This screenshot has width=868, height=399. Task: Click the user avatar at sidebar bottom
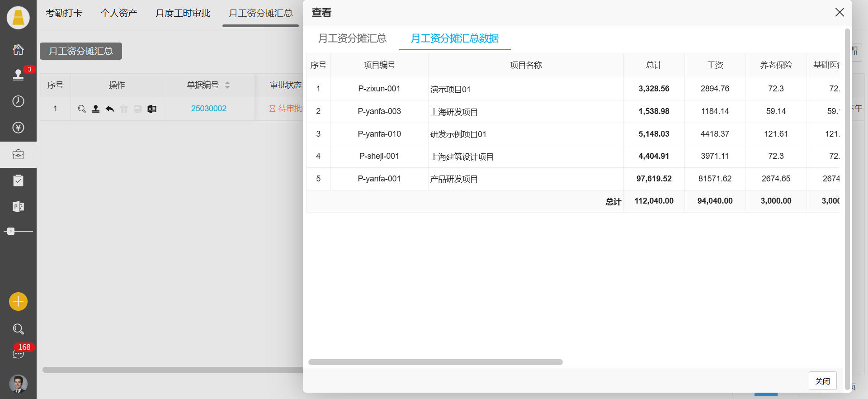[x=18, y=384]
